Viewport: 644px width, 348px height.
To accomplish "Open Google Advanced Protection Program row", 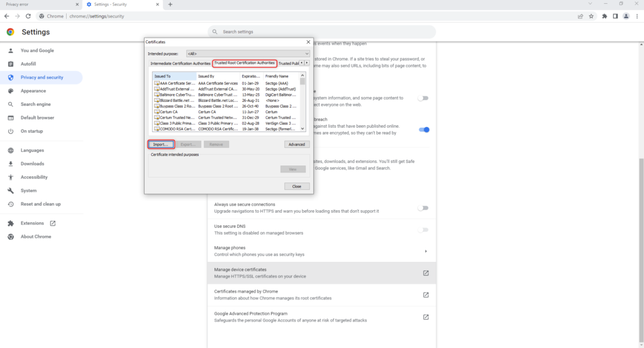I will coord(321,317).
